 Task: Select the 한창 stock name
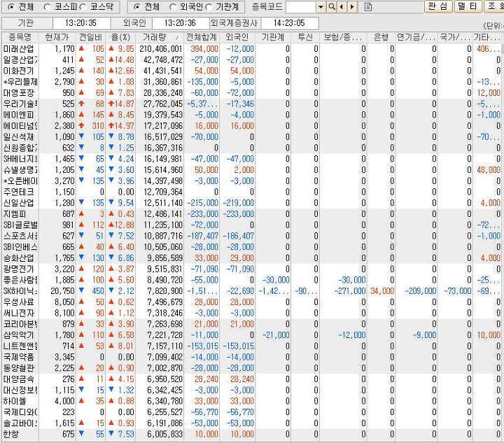[11, 434]
